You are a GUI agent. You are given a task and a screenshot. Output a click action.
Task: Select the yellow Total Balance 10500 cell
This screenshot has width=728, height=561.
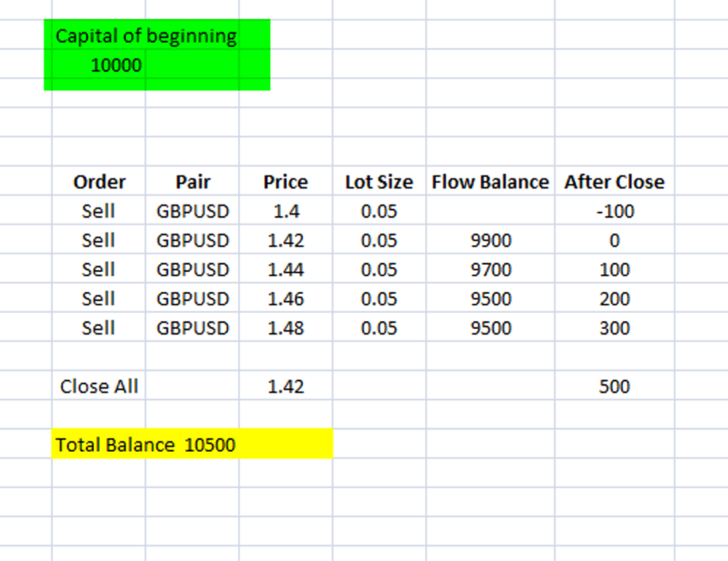pos(192,444)
